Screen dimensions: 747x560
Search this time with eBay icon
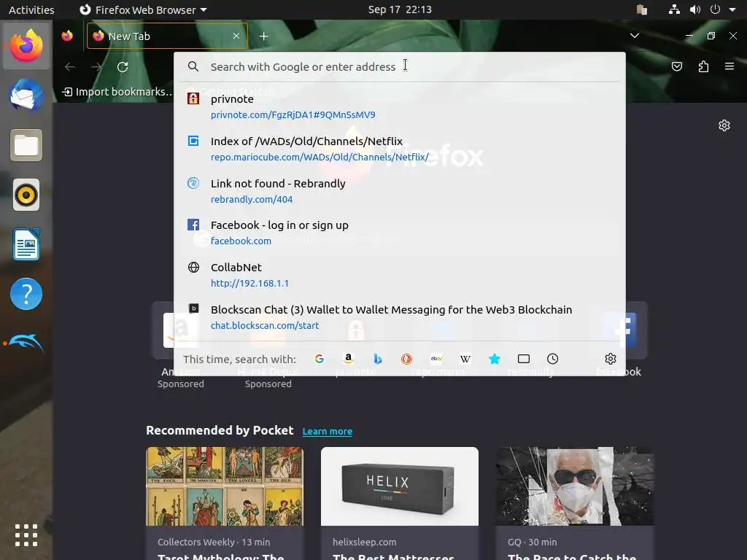(x=436, y=359)
